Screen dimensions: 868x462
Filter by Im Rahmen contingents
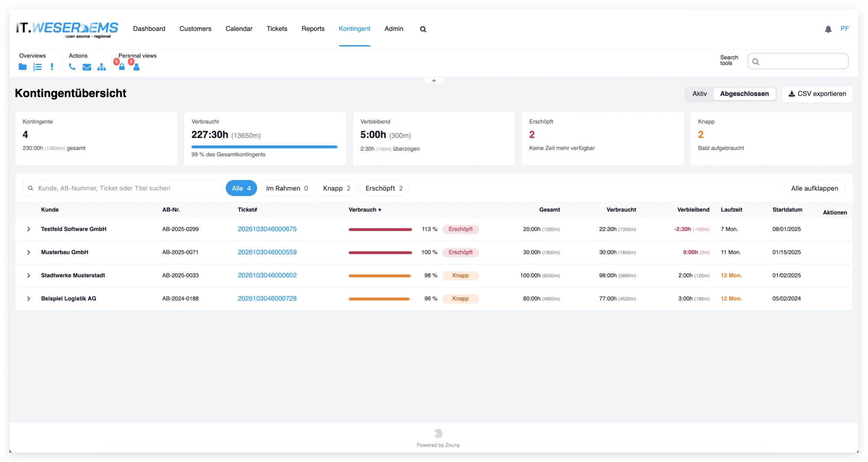287,188
